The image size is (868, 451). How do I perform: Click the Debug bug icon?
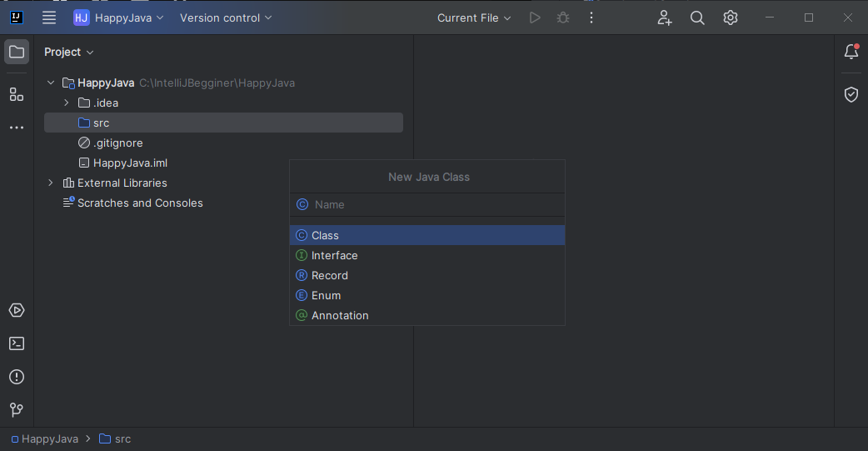tap(563, 18)
